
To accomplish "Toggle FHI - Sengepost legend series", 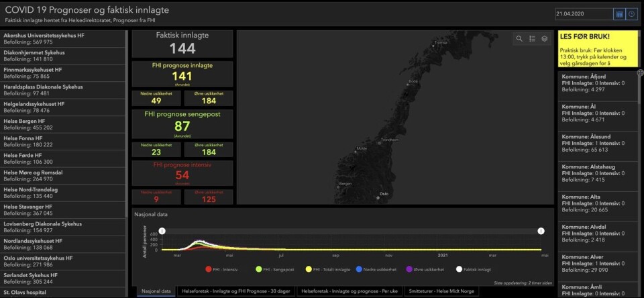I will click(x=274, y=269).
